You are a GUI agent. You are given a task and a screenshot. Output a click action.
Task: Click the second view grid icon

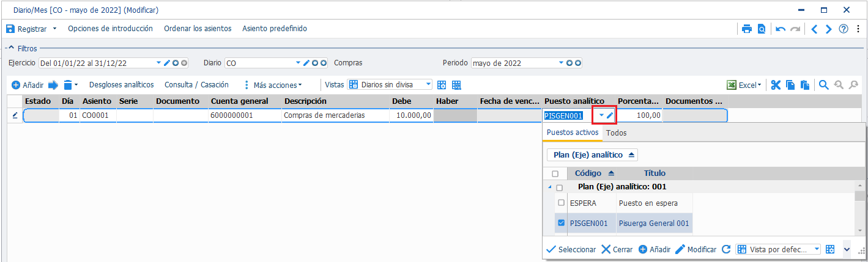456,85
